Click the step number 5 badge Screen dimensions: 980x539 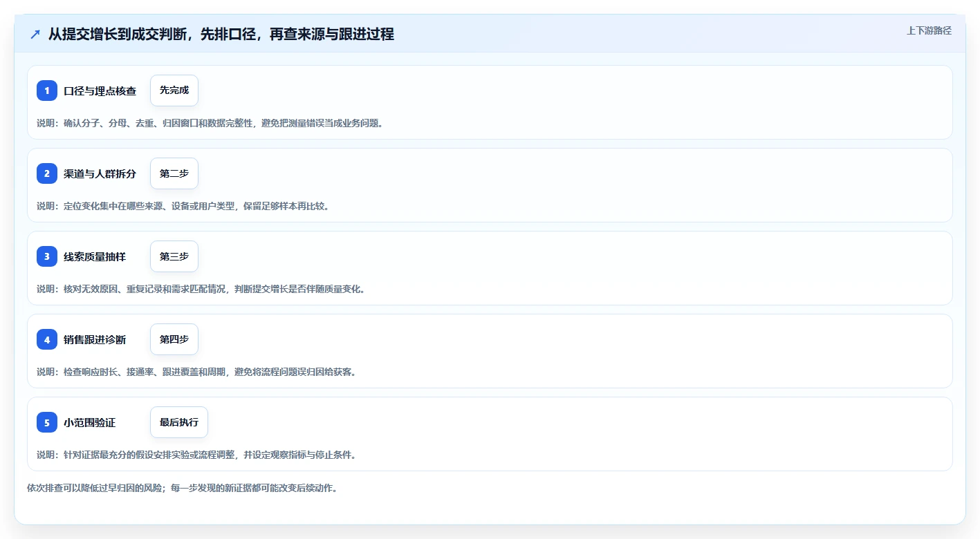(x=47, y=422)
